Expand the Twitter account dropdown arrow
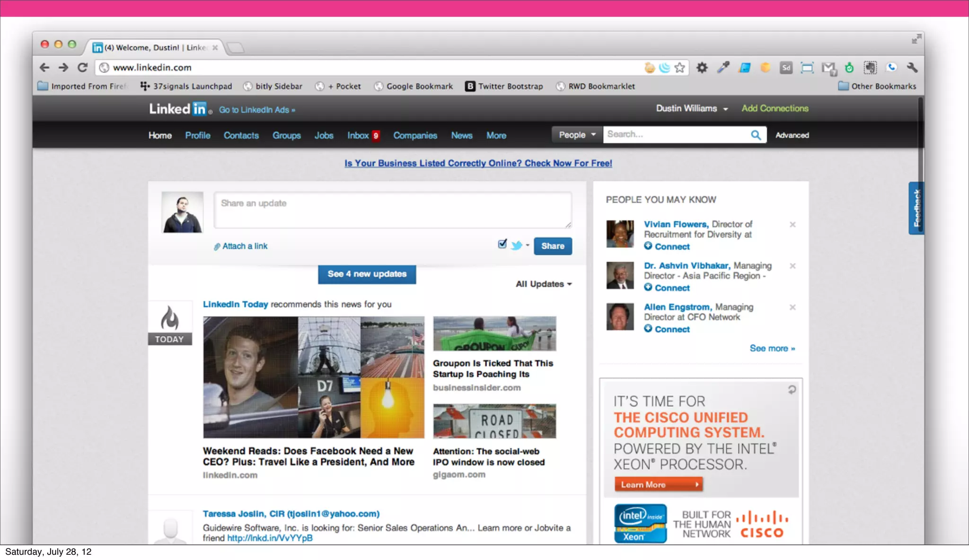The height and width of the screenshot is (560, 969). pos(528,245)
